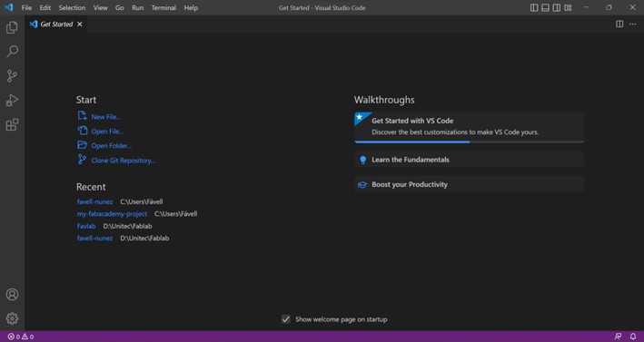Open recent Favlab folder
Screen dimensions: 644x342
[x=86, y=226]
